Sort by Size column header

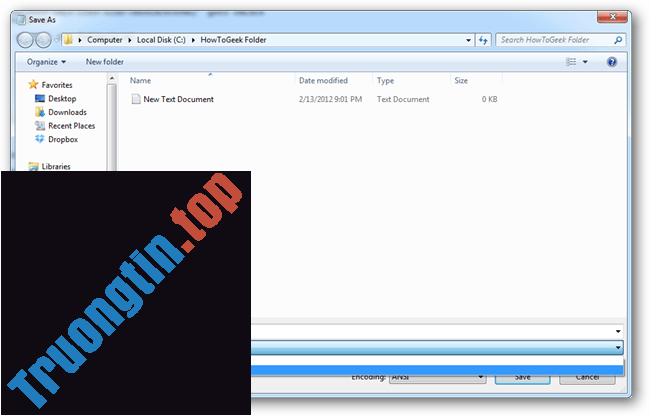(x=461, y=80)
